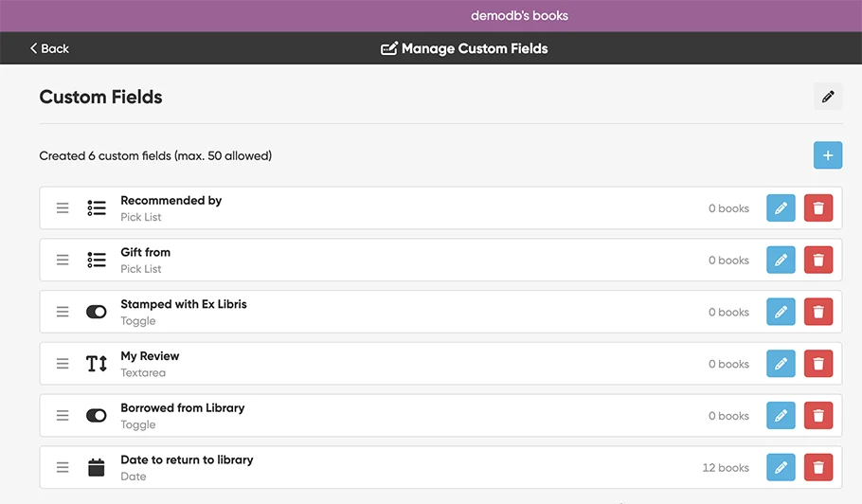Delete the Stamped with Ex Libris field

tap(818, 312)
